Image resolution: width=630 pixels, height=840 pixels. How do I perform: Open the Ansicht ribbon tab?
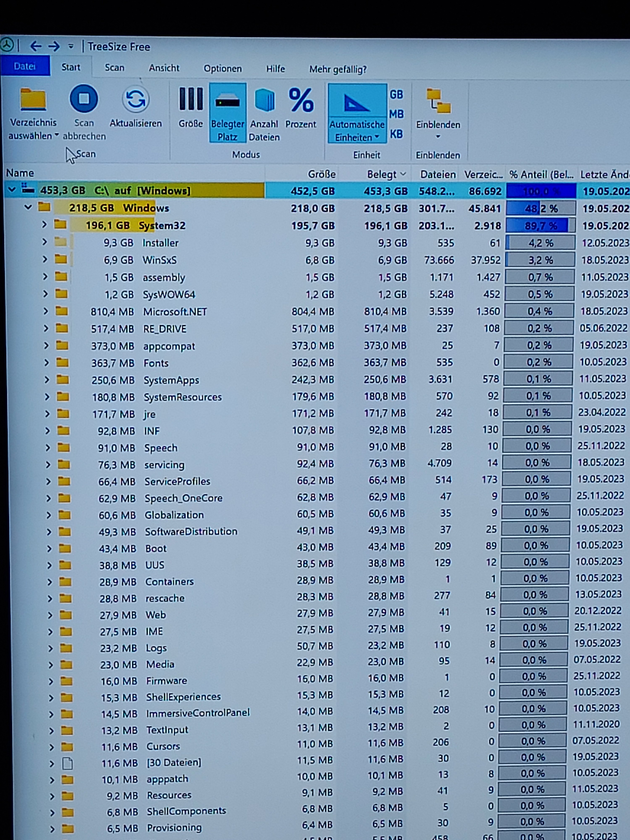pos(164,68)
